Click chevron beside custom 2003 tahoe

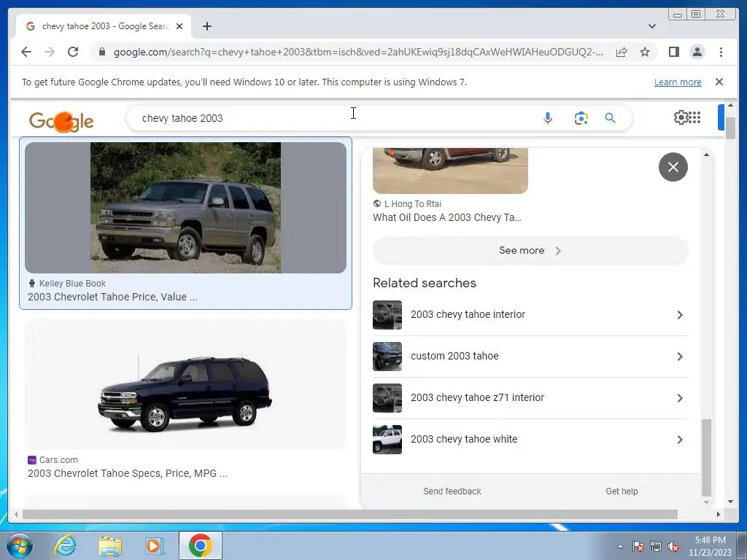click(x=680, y=356)
